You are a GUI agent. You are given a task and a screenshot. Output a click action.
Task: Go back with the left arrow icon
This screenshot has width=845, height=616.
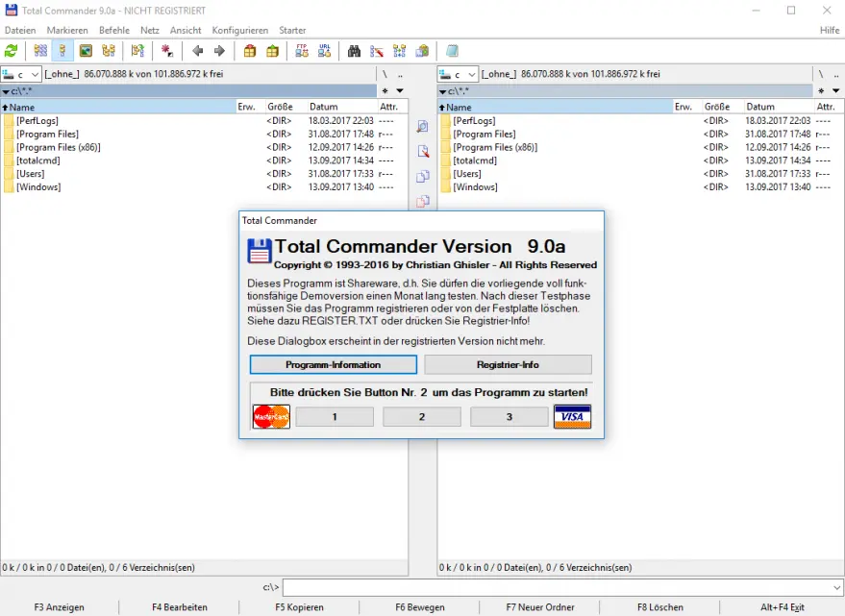pos(197,51)
